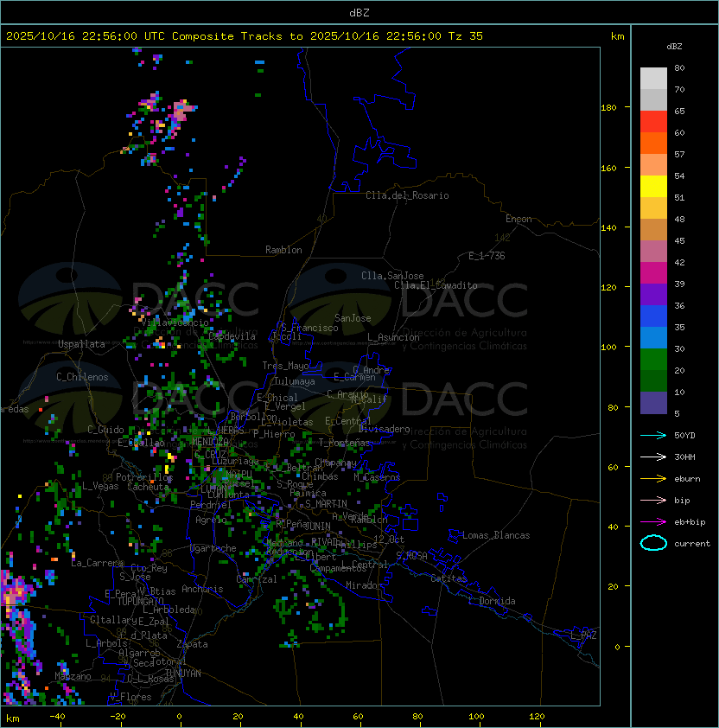Click the 'L_Dormida' place label
Screen dimensions: 719x728
[492, 601]
